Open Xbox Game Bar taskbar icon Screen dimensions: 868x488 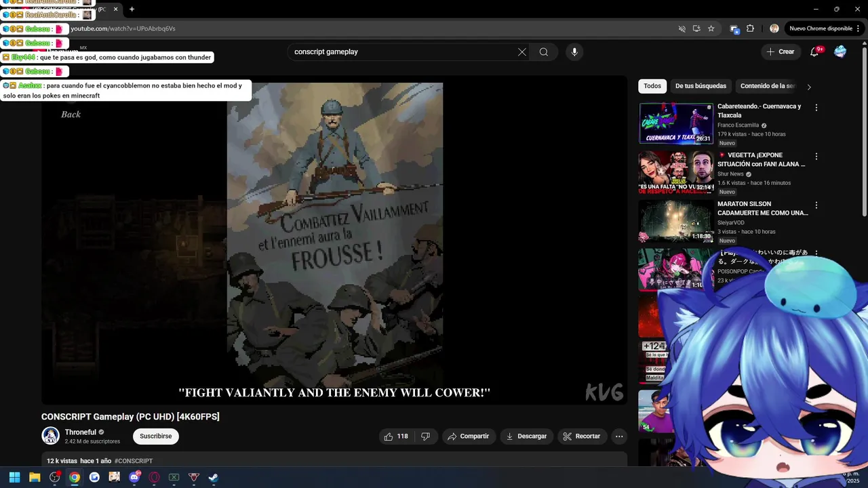click(174, 477)
